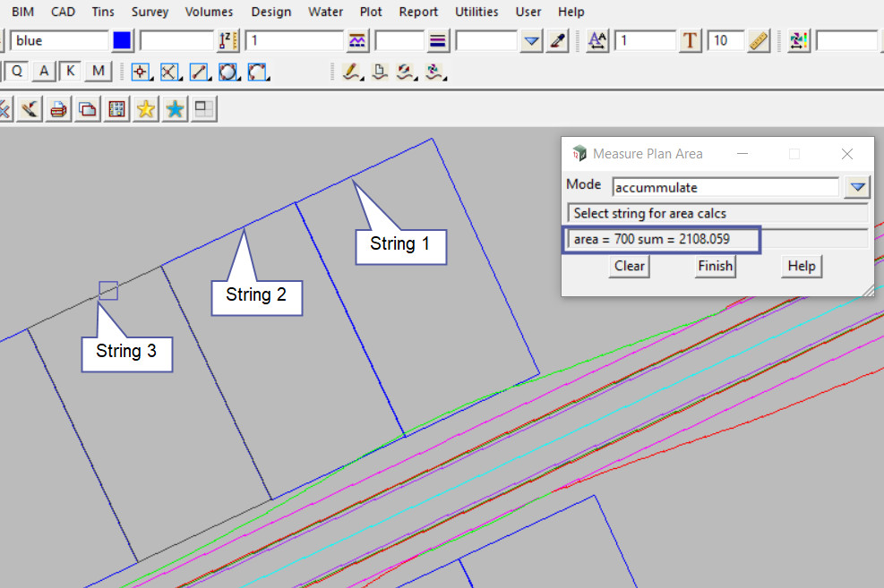The height and width of the screenshot is (588, 884).
Task: Toggle the M snap button
Action: (98, 72)
